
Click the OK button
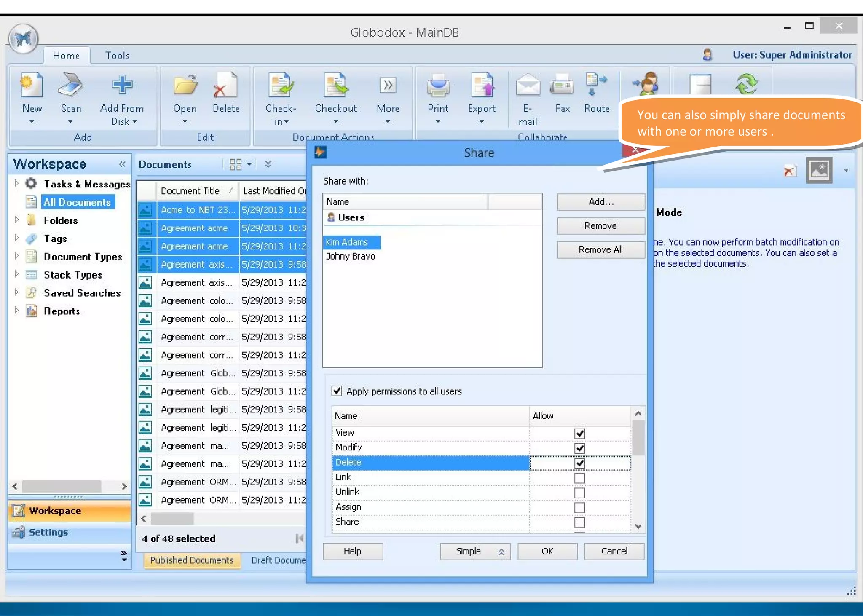(547, 551)
